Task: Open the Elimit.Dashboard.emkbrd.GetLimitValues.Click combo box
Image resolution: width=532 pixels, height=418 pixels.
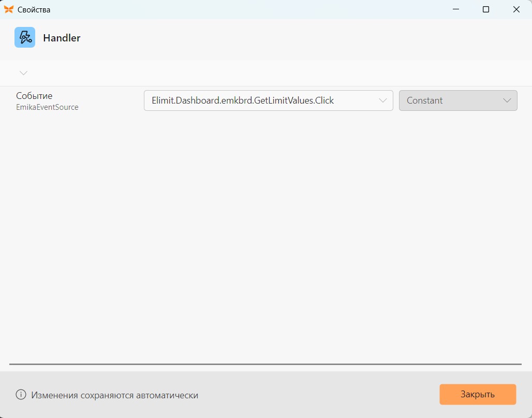Action: (269, 100)
